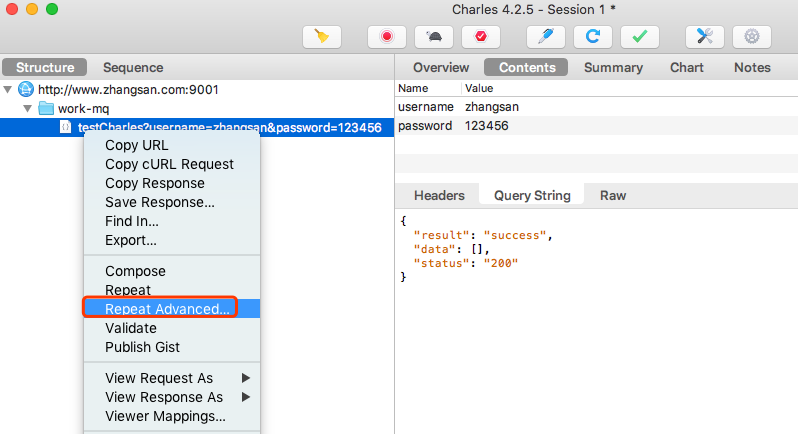Maximize the Charles window with green button

52,9
